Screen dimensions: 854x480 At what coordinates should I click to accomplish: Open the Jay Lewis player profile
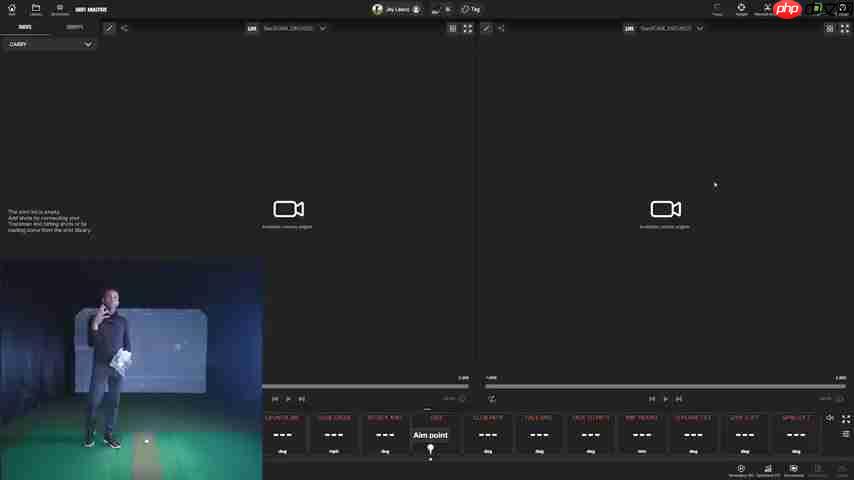coord(396,9)
